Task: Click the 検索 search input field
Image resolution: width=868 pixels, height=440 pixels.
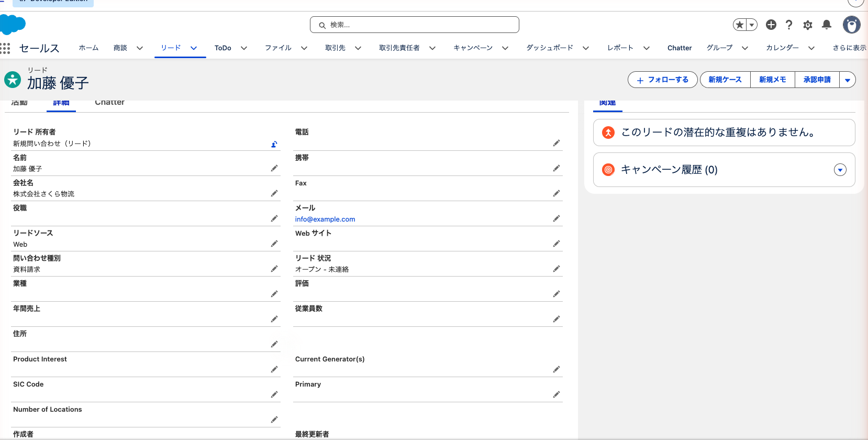Action: [x=415, y=25]
